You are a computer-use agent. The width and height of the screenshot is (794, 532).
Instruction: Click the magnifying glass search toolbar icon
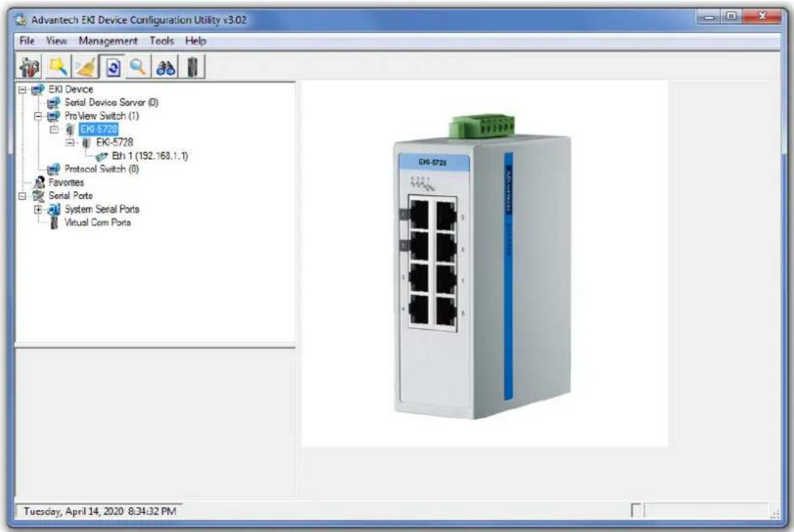[139, 67]
